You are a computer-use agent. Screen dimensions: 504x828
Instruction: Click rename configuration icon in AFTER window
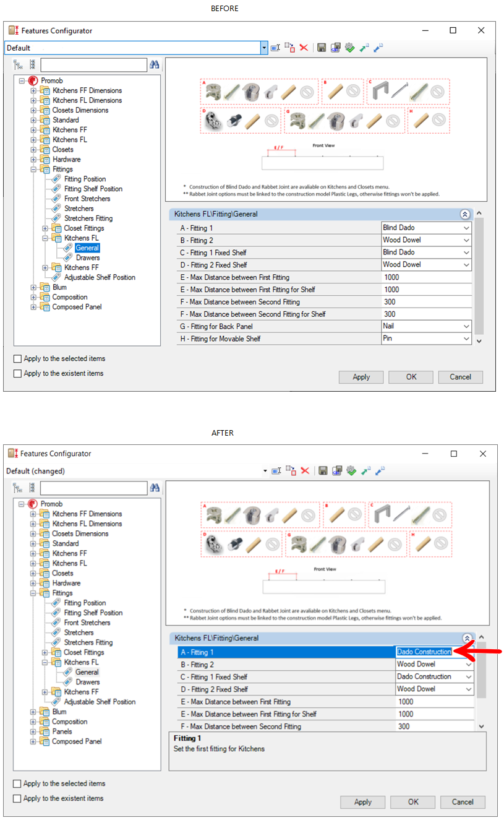pyautogui.click(x=276, y=471)
